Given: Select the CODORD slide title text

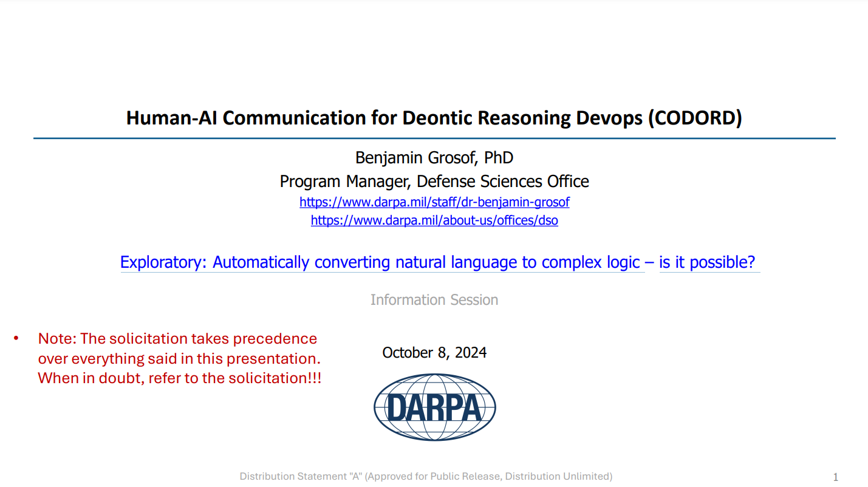Looking at the screenshot, I should click(x=434, y=117).
